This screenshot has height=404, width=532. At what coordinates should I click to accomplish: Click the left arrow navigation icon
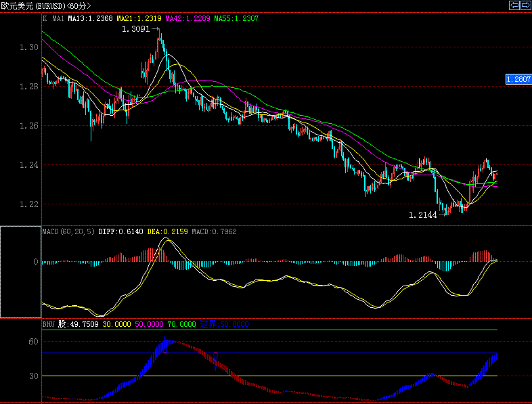coord(514,5)
